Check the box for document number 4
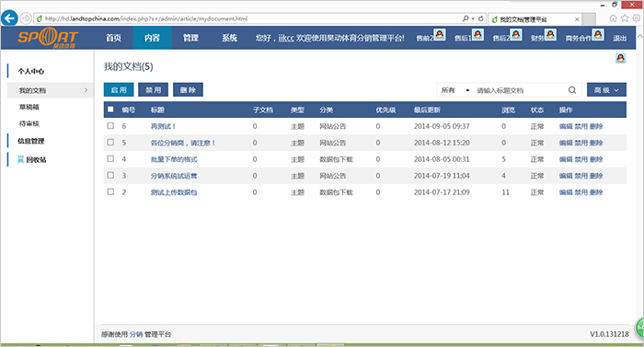 [110, 158]
